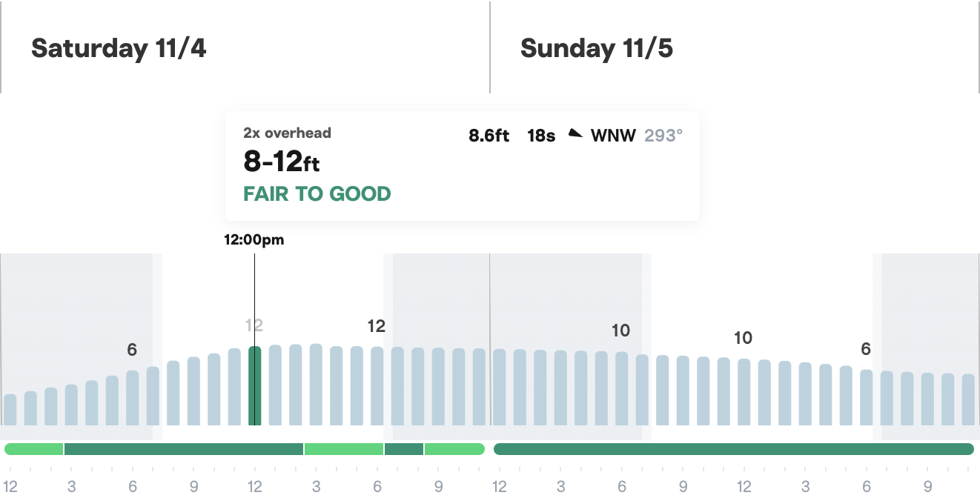This screenshot has width=980, height=498.
Task: Click the swell direction arrow icon
Action: 575,134
